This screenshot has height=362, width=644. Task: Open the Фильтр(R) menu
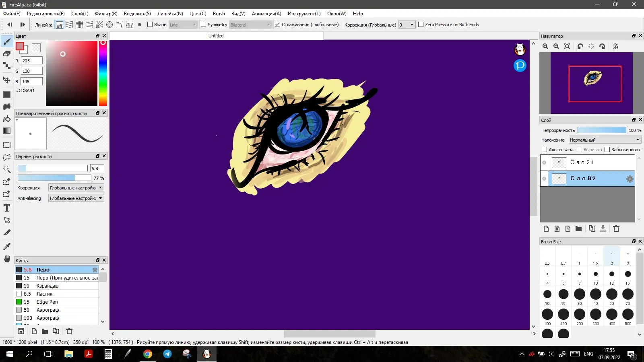pos(106,14)
